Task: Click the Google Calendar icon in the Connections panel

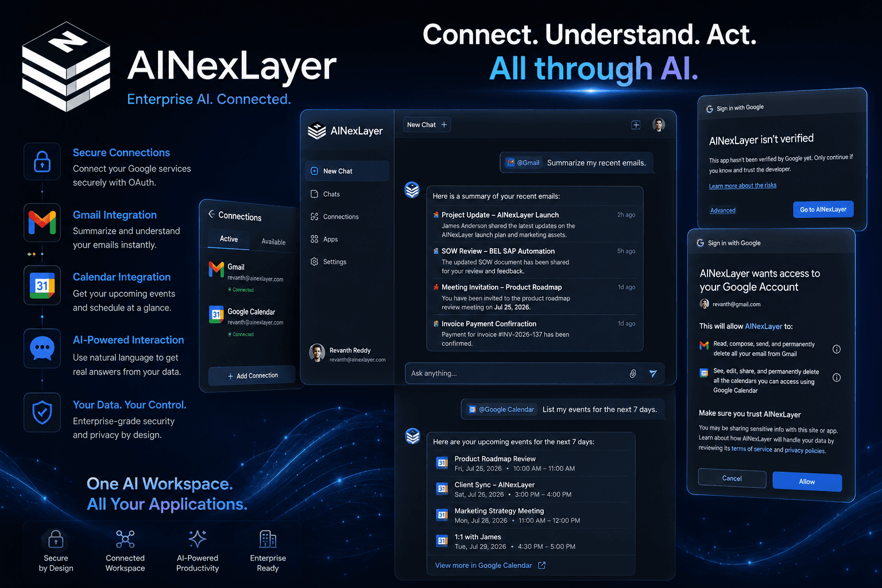Action: tap(216, 314)
